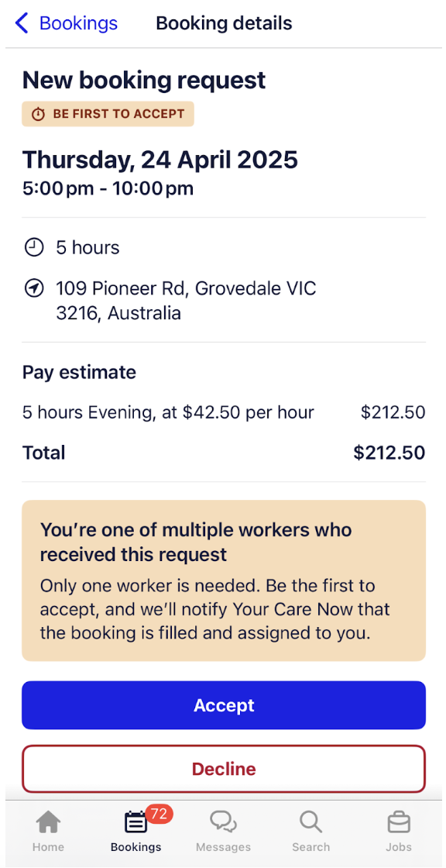
Task: Tap the Booking details header title
Action: coord(224,24)
